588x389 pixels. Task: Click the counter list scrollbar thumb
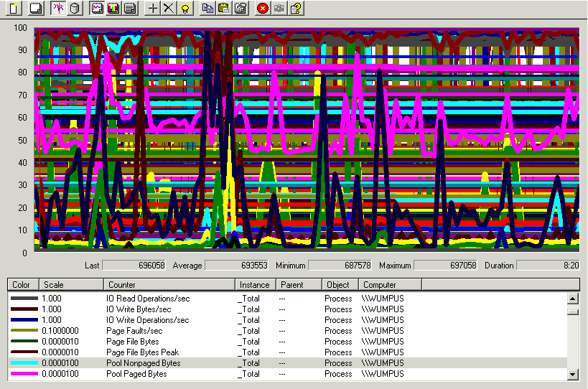coord(573,311)
